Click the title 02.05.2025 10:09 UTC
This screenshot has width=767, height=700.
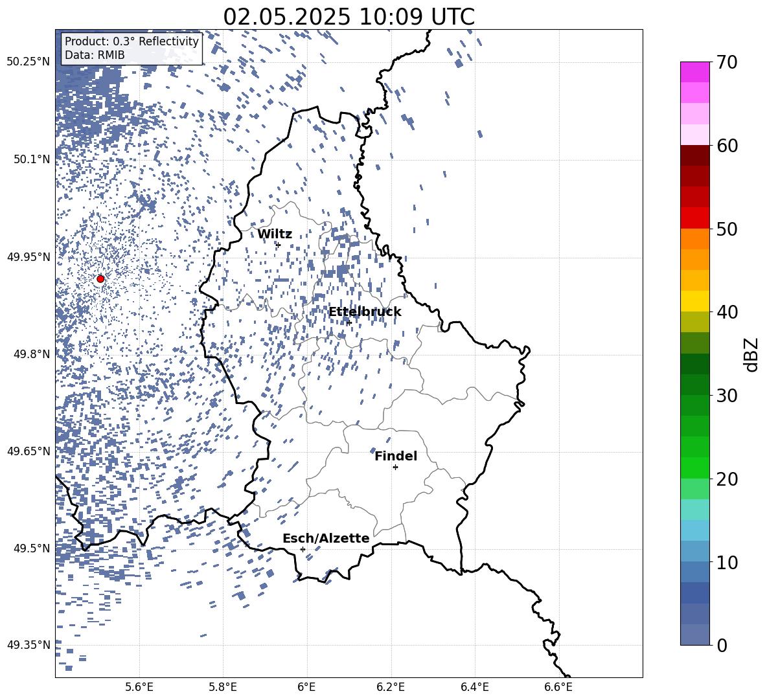pos(349,17)
